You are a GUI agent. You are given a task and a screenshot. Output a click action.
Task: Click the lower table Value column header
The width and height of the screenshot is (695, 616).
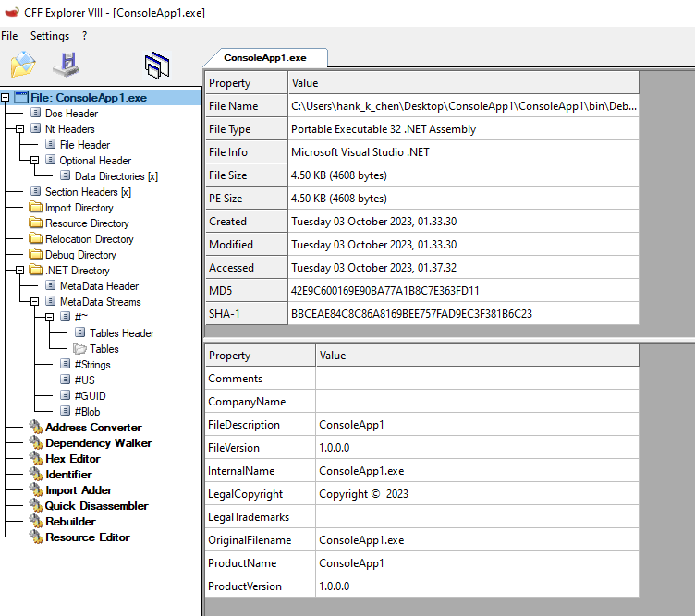pyautogui.click(x=478, y=356)
